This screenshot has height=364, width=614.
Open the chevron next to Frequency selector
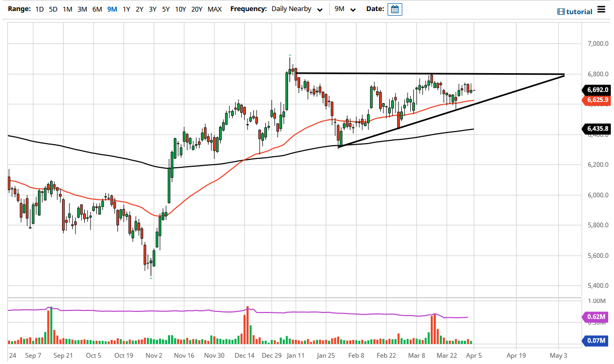(319, 10)
